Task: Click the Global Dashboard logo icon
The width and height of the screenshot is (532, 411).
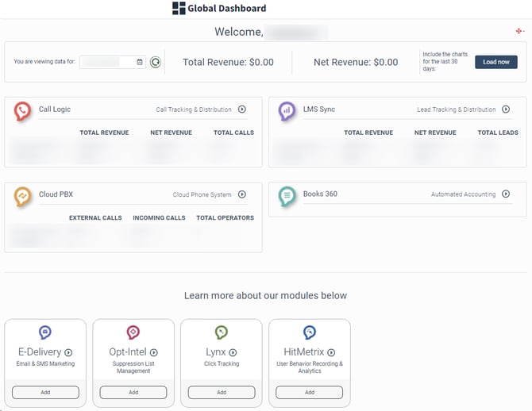Action: pyautogui.click(x=179, y=9)
